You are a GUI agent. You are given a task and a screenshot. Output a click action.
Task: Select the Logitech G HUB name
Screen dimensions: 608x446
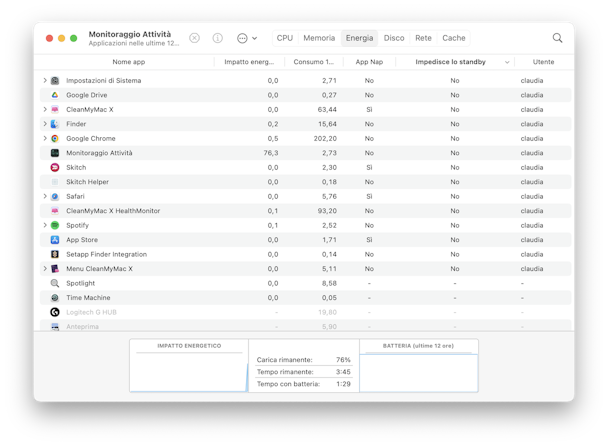point(91,312)
